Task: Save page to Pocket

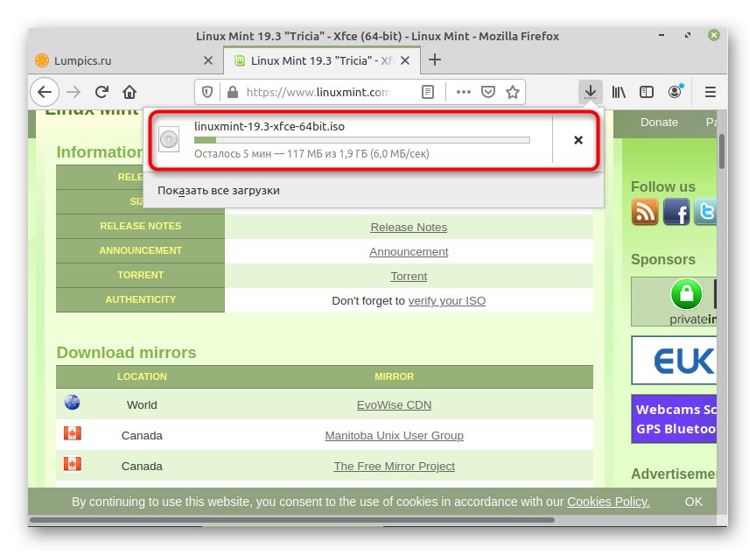Action: click(488, 92)
